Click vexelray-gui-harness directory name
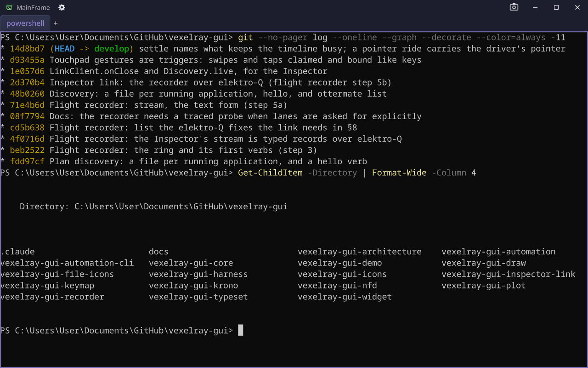 point(198,274)
